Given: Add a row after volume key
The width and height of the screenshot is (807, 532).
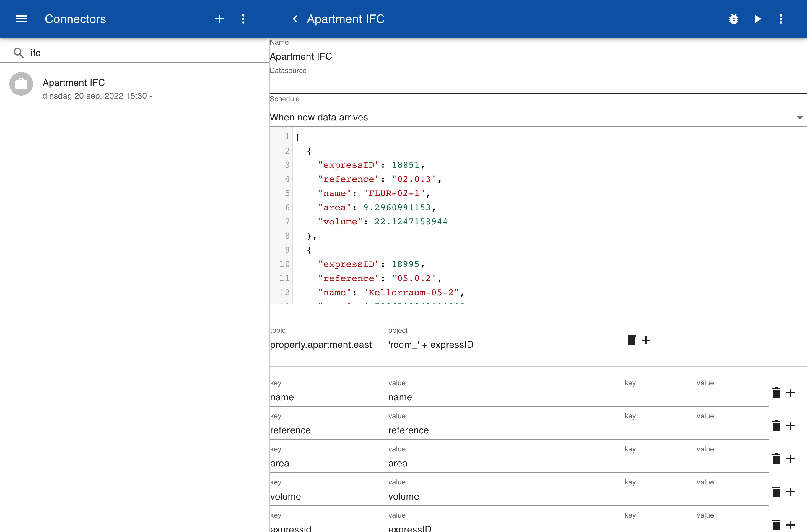Looking at the screenshot, I should pyautogui.click(x=790, y=492).
